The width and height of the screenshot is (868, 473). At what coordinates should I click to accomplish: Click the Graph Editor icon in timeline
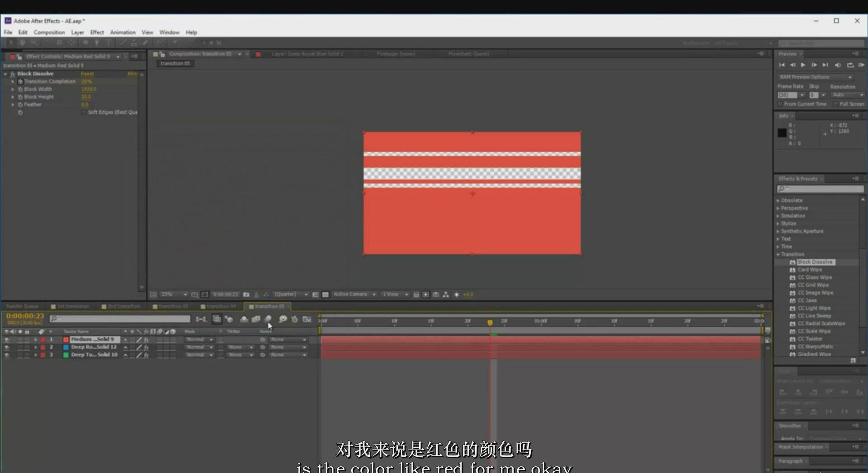(x=307, y=319)
